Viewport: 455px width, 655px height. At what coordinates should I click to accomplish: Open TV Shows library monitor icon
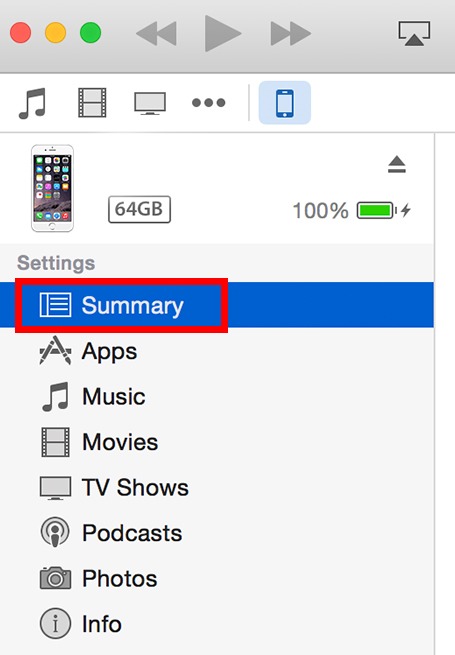[x=150, y=103]
